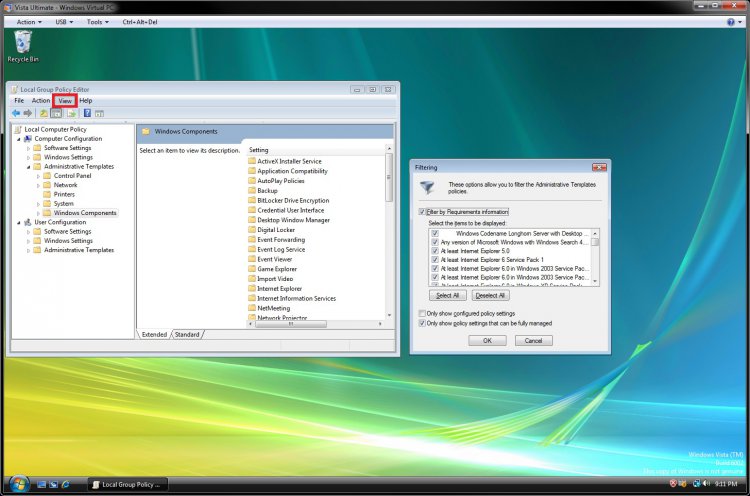This screenshot has height=496, width=750.
Task: Click Select All in Filtering dialog
Action: (448, 296)
